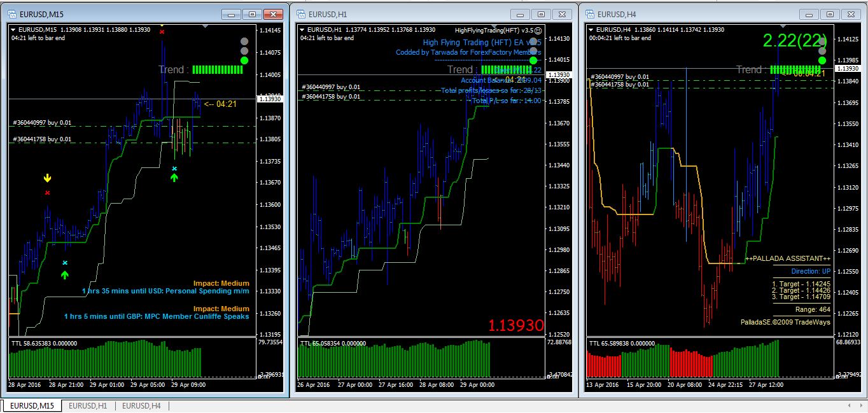Image resolution: width=868 pixels, height=413 pixels.
Task: Click the EURUSD,M15 window title icon
Action: coord(12,14)
